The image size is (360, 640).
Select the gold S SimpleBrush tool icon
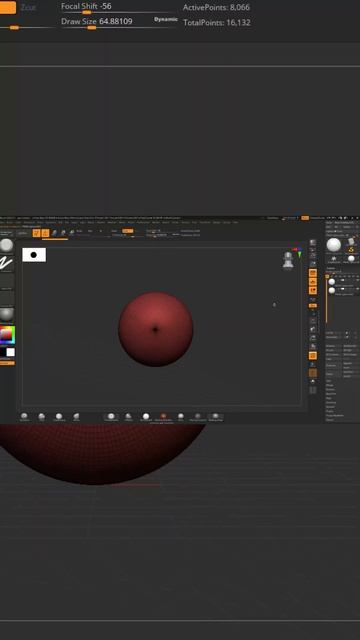tap(351, 248)
